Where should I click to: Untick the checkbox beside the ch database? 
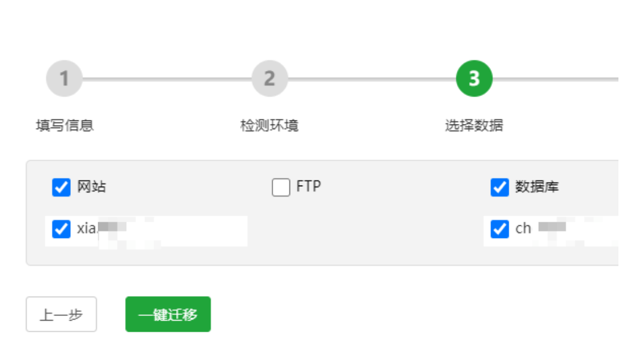pos(499,229)
